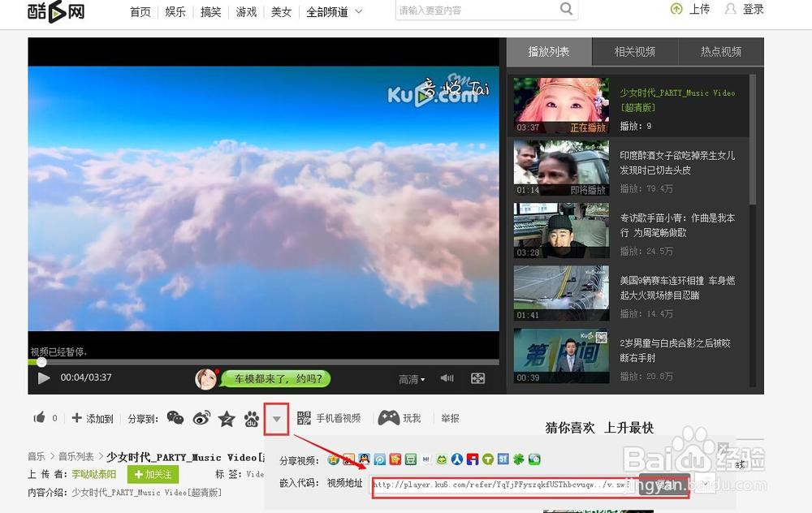
Task: Expand the extra share options arrow
Action: click(x=277, y=418)
